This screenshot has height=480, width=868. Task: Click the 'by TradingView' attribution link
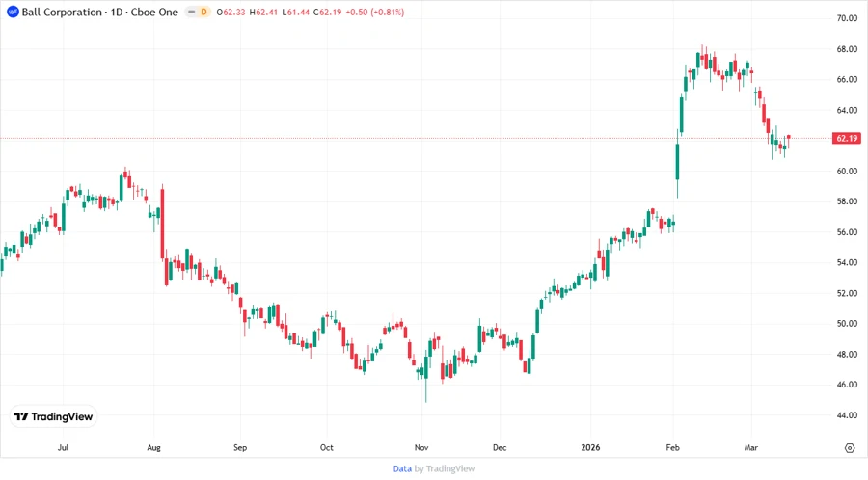point(445,469)
